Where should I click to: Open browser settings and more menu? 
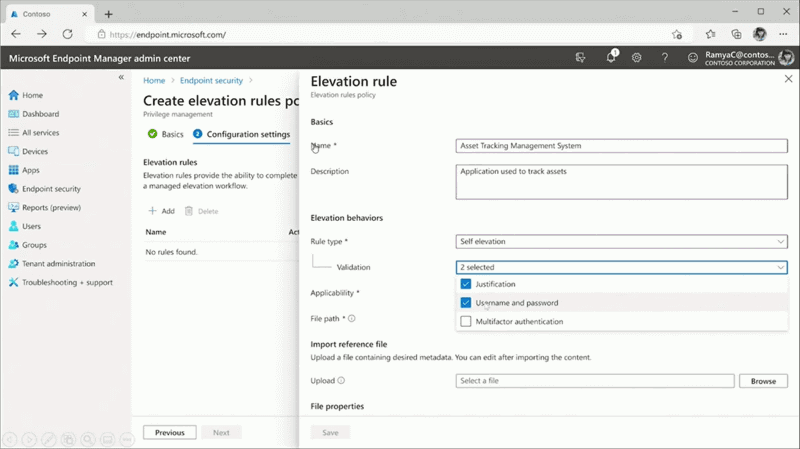783,34
